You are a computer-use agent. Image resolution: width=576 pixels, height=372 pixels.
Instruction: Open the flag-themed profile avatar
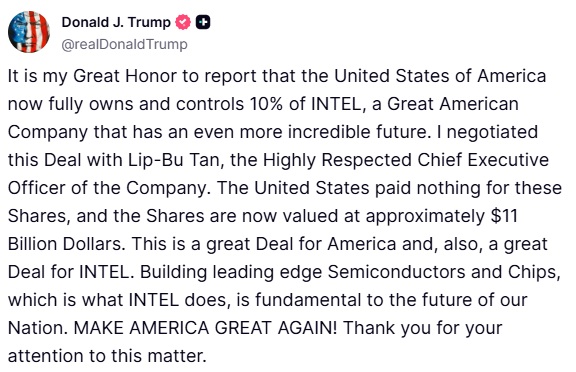tap(29, 32)
